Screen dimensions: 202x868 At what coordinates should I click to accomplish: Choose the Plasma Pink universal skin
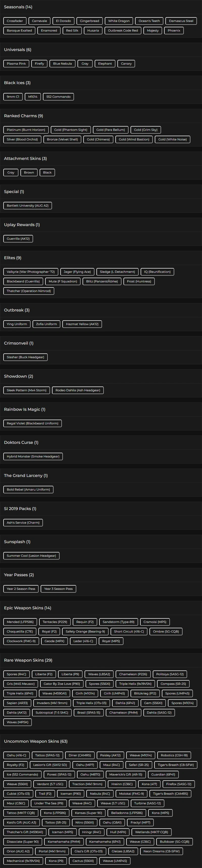click(16, 64)
